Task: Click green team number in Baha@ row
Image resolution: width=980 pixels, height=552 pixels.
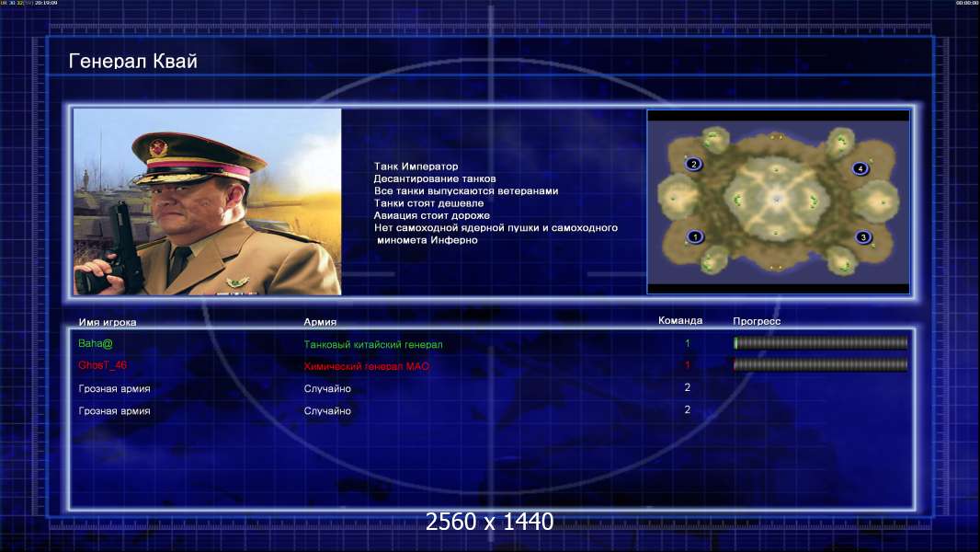Action: 687,343
